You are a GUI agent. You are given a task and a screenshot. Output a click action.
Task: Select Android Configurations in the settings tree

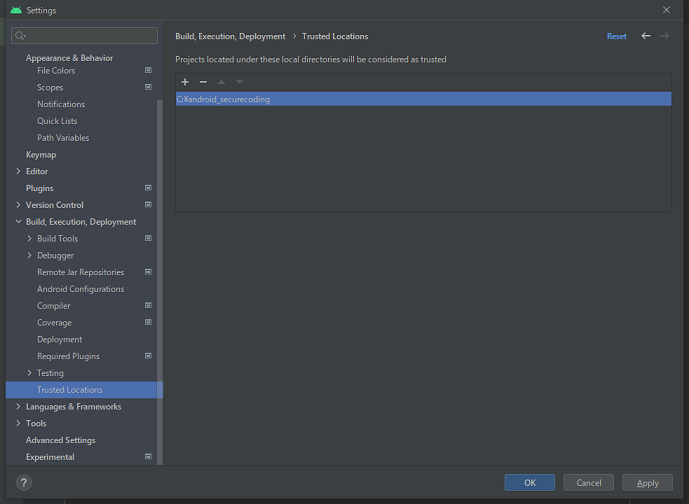[x=80, y=289]
